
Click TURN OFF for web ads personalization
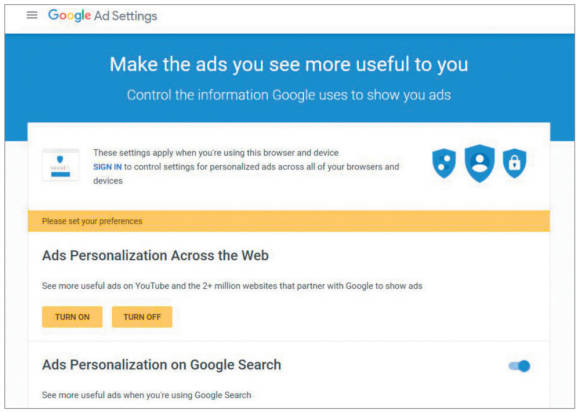(x=142, y=317)
